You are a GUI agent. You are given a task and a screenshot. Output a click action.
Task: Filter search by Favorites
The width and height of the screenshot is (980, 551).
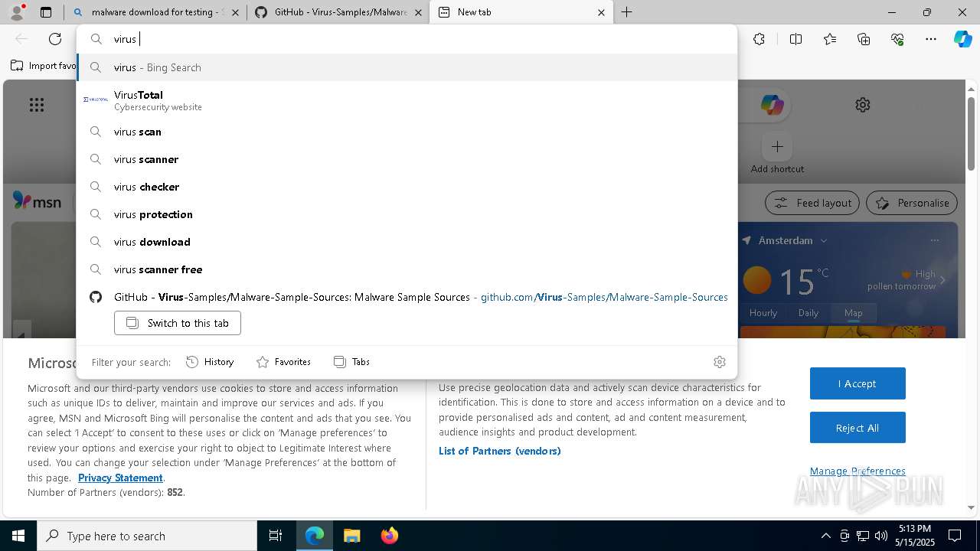click(283, 362)
